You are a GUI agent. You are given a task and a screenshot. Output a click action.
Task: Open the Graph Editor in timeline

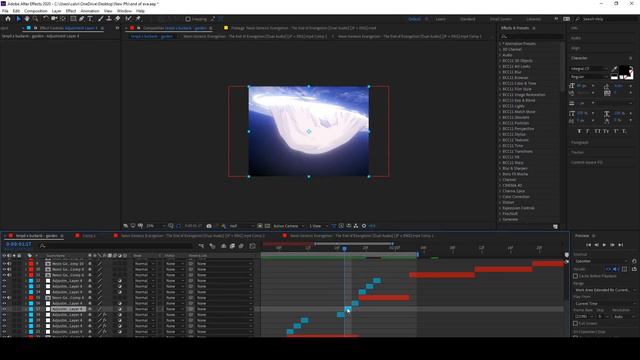point(252,246)
